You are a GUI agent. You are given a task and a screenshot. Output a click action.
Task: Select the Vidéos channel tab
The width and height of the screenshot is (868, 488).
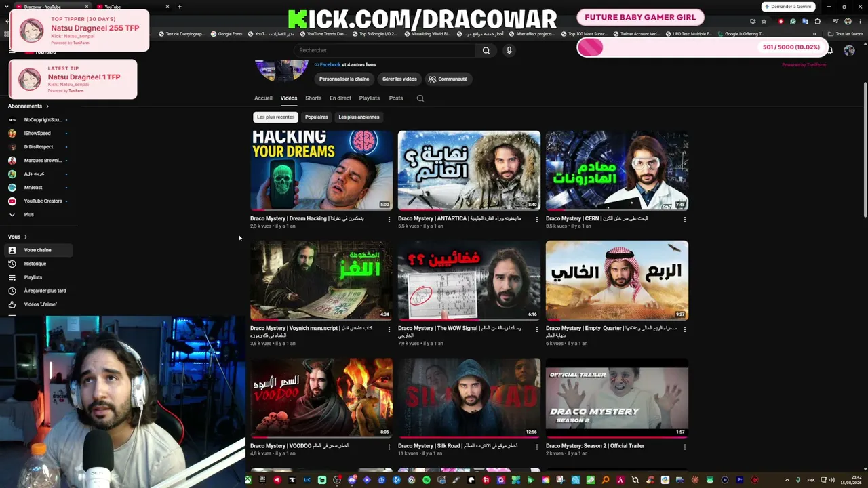(289, 98)
